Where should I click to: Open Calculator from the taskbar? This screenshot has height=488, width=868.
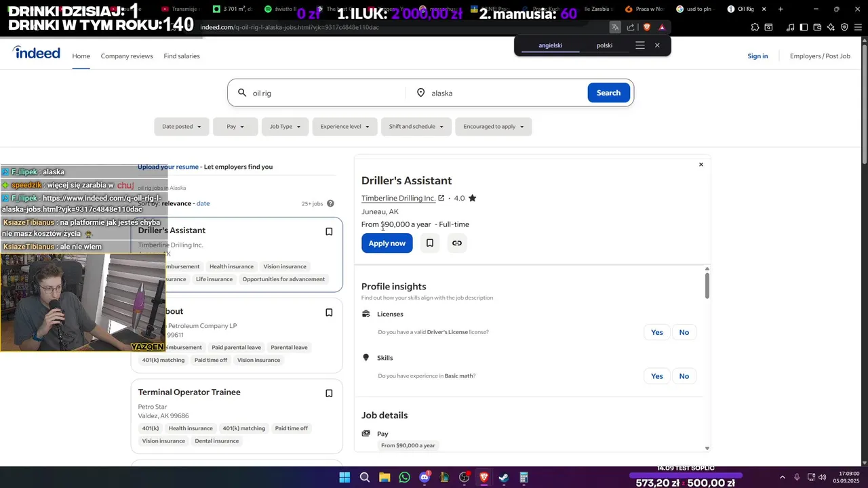point(524,477)
